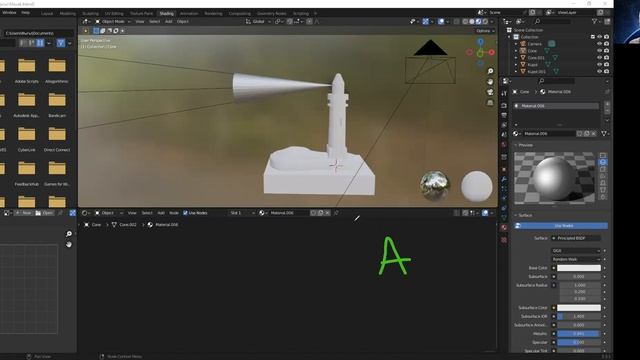Image resolution: width=640 pixels, height=360 pixels.
Task: Open the GGX distribution dropdown
Action: click(576, 251)
